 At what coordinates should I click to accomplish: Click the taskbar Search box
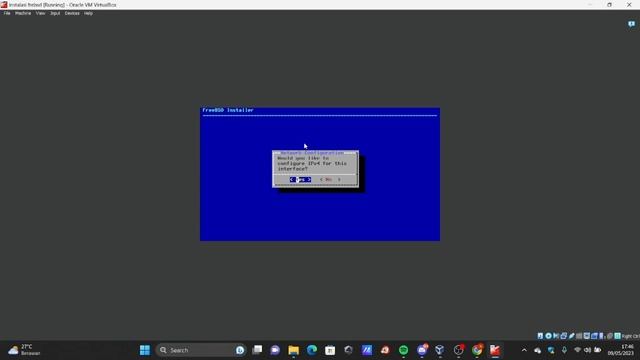[x=201, y=350]
